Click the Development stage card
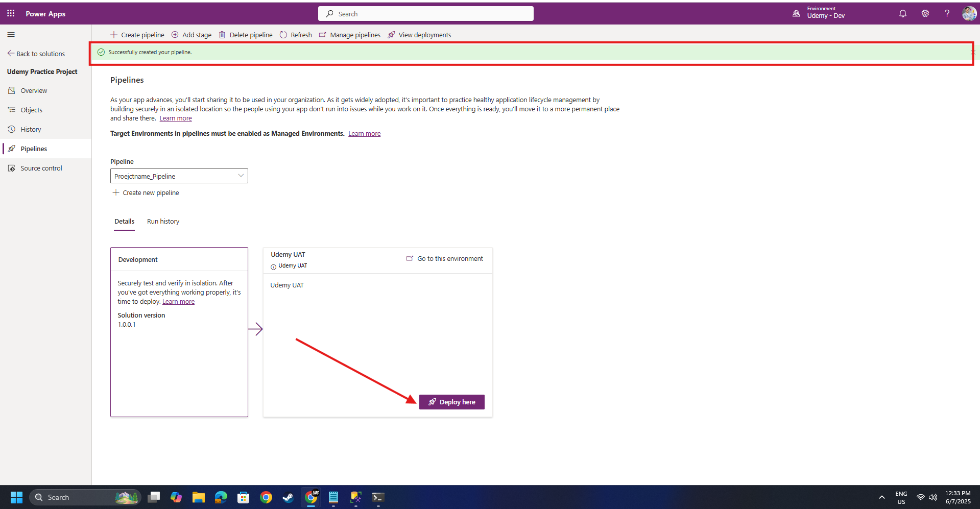 [x=179, y=332]
